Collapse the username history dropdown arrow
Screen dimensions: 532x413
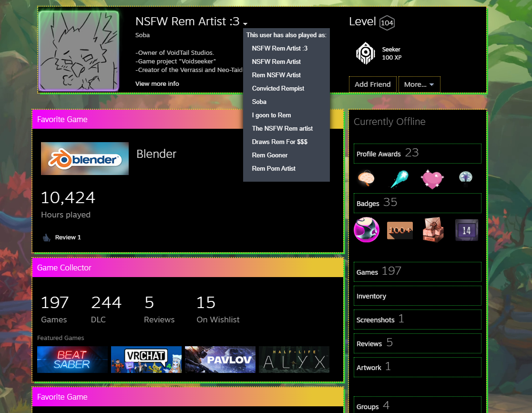pos(245,23)
